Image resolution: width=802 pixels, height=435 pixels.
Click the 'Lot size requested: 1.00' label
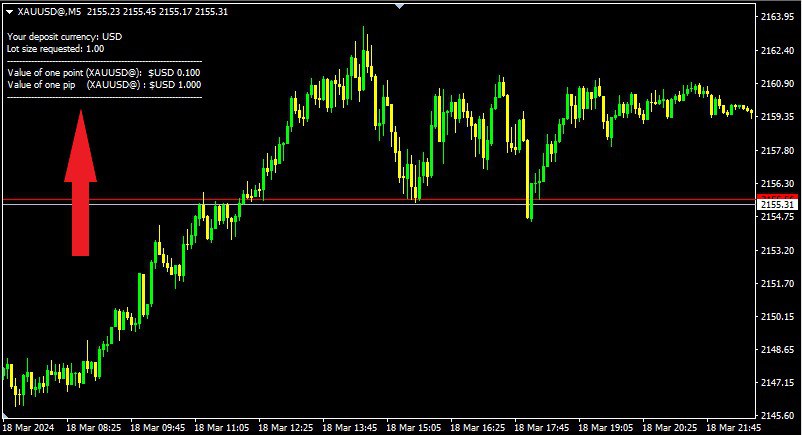(x=55, y=49)
